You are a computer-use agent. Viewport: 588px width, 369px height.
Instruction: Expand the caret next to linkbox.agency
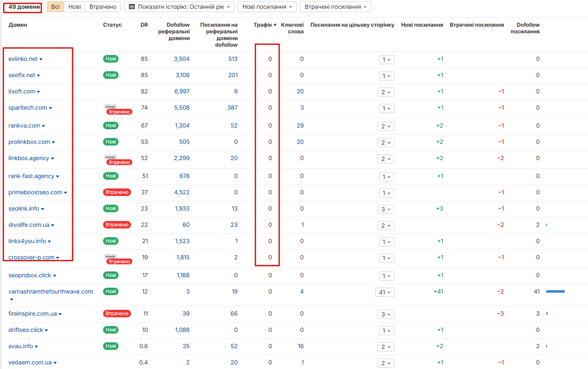click(53, 158)
